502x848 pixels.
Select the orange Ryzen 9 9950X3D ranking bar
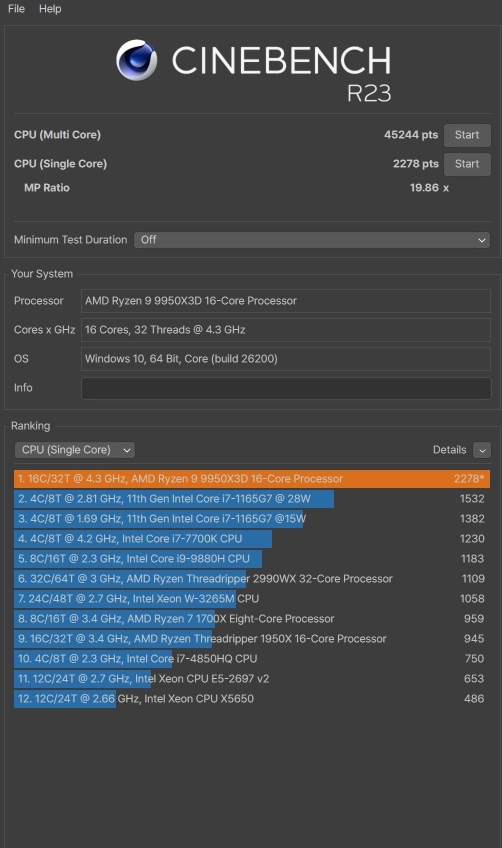pyautogui.click(x=252, y=479)
